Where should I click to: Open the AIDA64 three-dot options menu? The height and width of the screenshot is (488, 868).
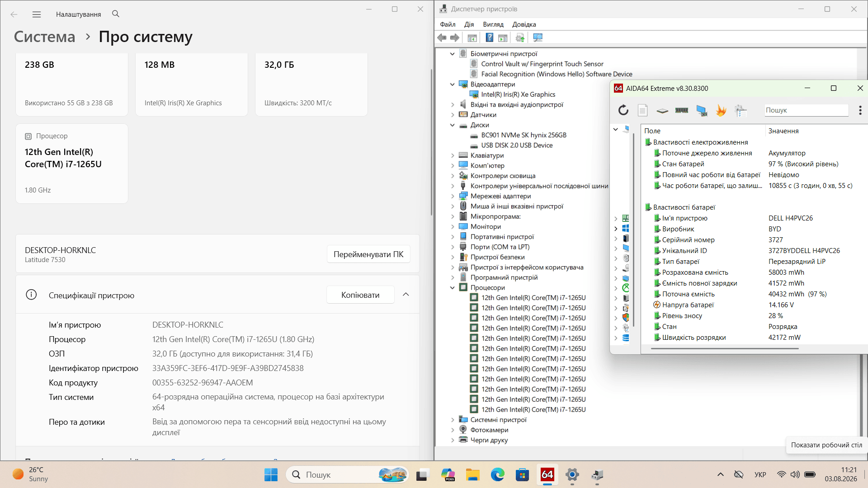pyautogui.click(x=860, y=110)
